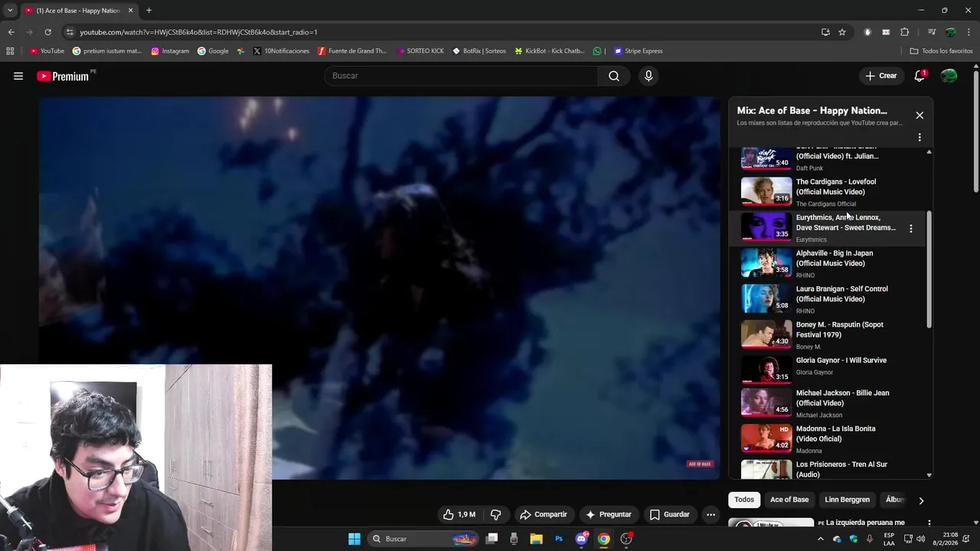Open the Google bookmark

point(214,51)
